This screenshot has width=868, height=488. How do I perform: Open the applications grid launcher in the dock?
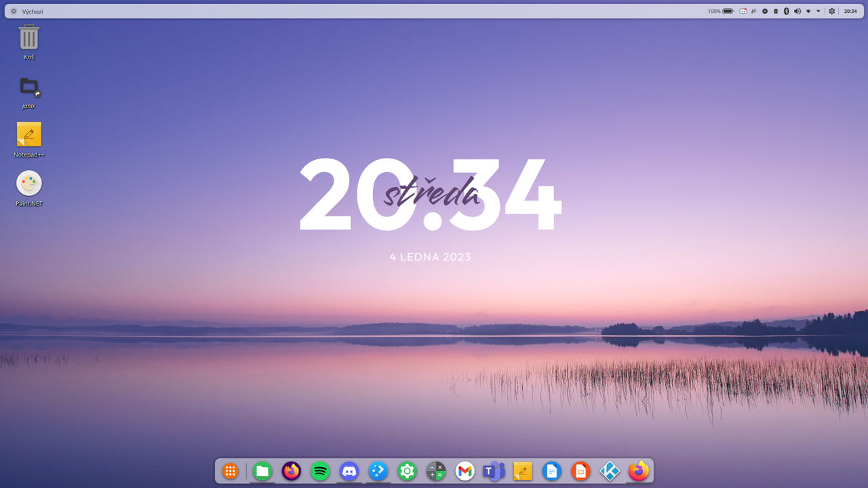coord(231,471)
